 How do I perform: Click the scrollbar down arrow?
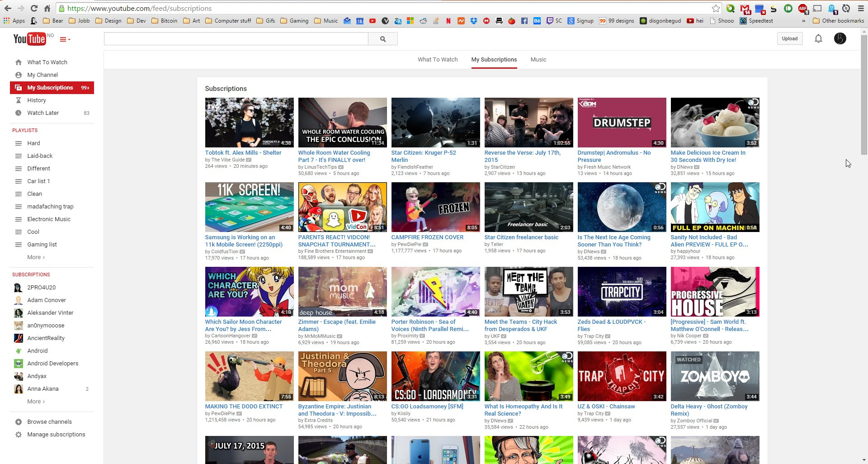864,460
